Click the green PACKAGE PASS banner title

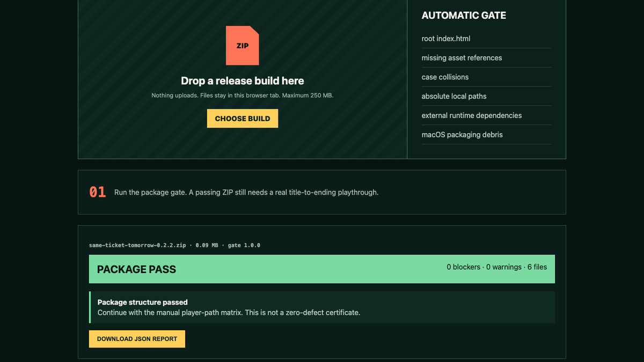(136, 269)
